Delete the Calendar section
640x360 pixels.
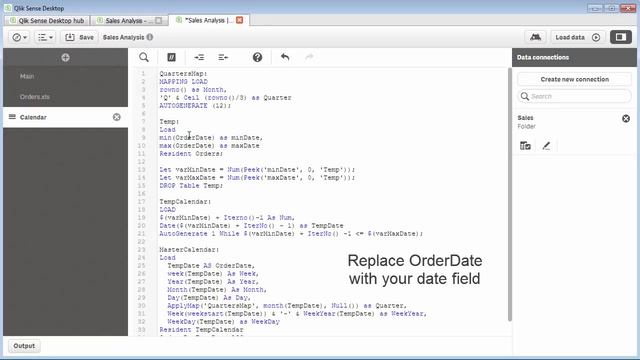point(117,117)
